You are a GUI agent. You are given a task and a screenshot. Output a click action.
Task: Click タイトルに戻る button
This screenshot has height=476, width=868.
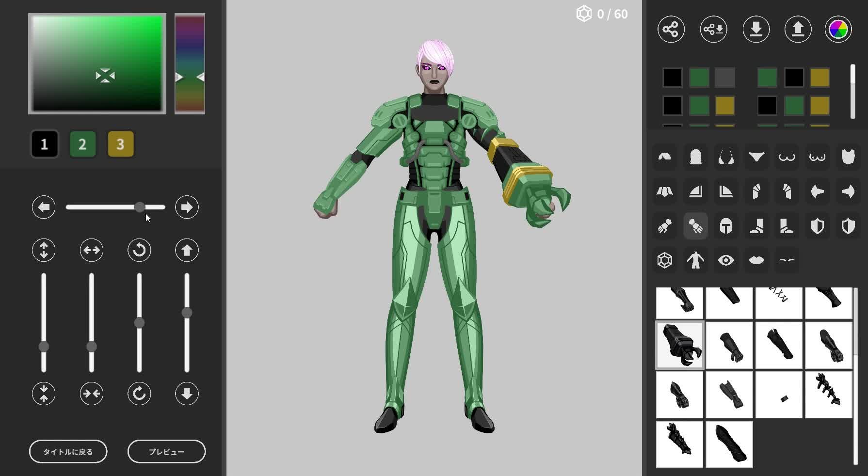(x=68, y=451)
